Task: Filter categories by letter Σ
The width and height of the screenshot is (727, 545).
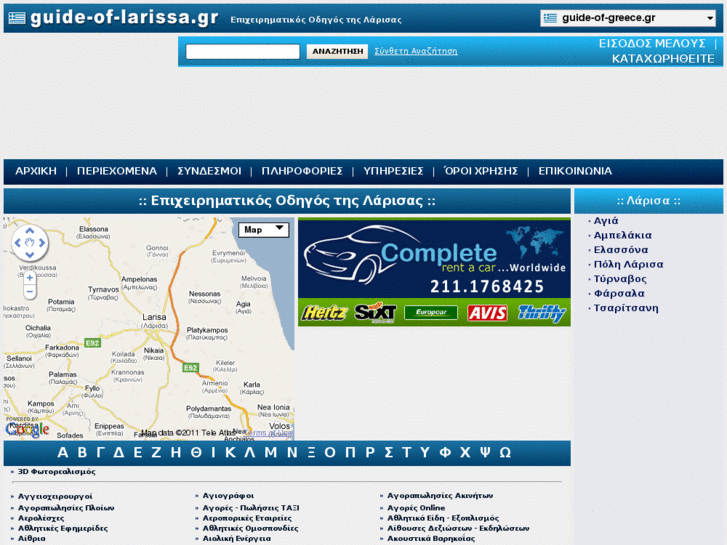Action: point(389,453)
